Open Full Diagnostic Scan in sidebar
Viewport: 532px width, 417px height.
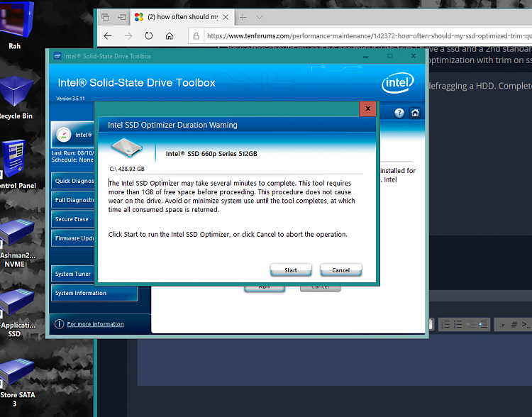tap(73, 200)
